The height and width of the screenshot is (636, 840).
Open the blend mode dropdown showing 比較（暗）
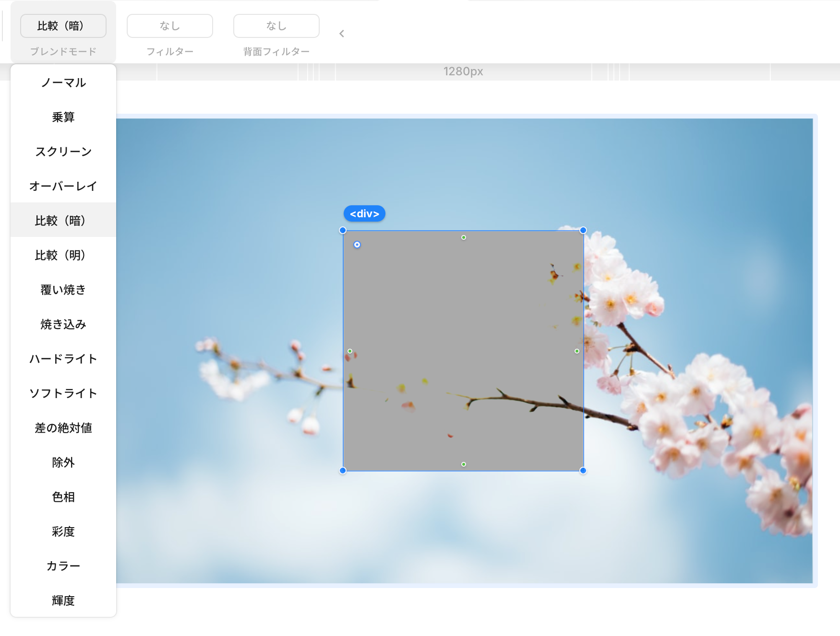tap(63, 26)
